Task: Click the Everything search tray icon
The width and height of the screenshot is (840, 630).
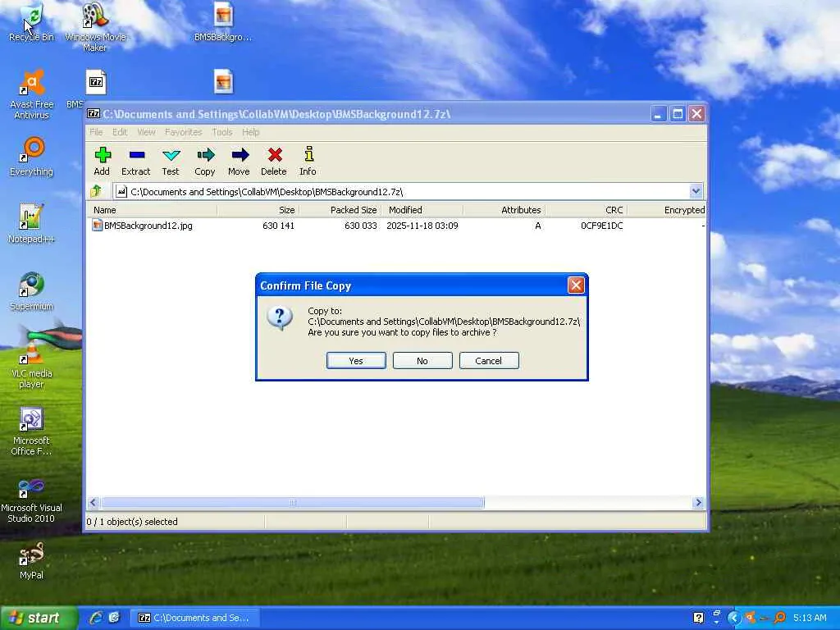Action: 781,618
